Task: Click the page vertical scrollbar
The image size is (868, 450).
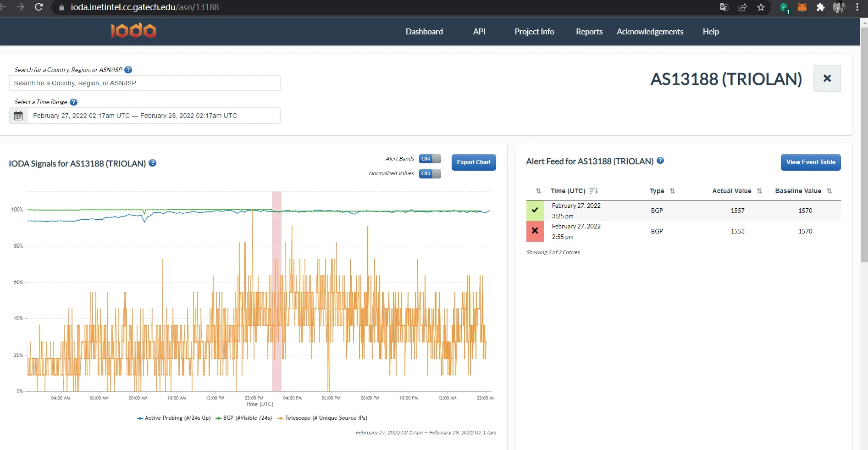Action: [864, 144]
